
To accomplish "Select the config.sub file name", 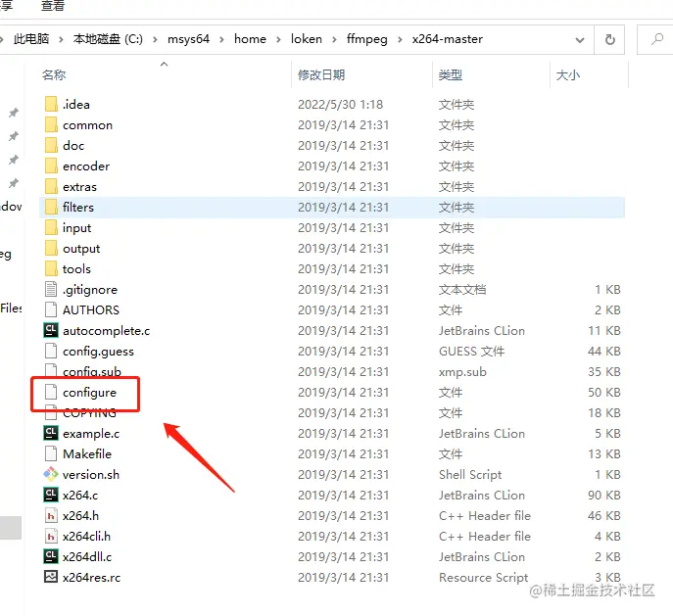I will 92,371.
